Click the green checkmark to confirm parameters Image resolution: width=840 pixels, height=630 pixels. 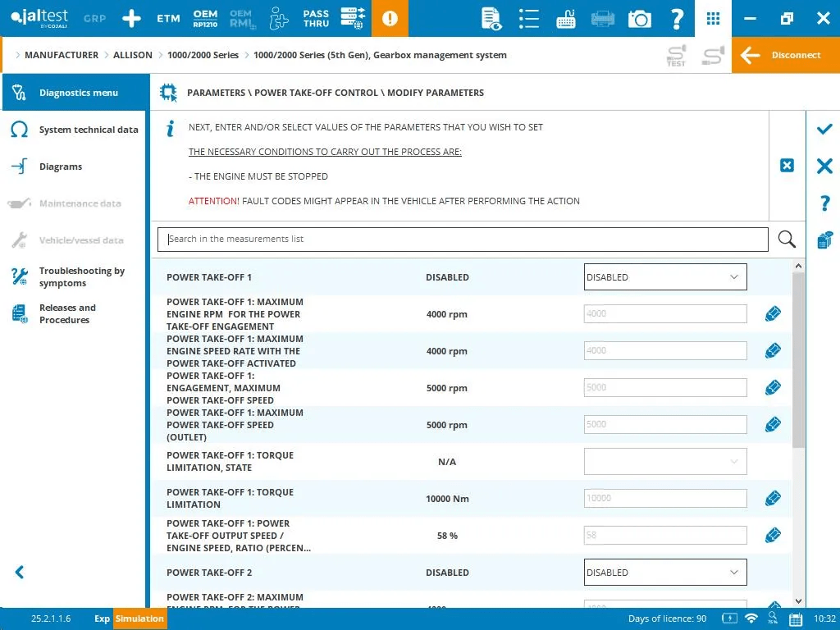pos(824,130)
